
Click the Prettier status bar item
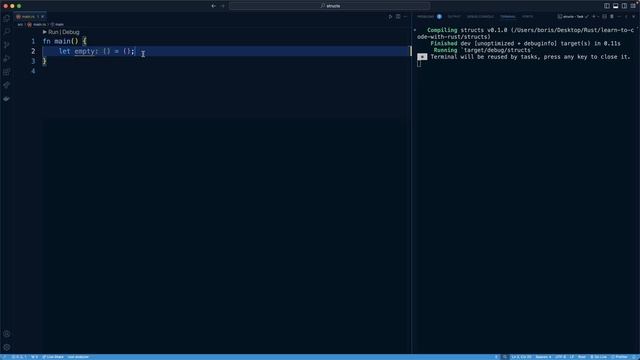coord(620,357)
